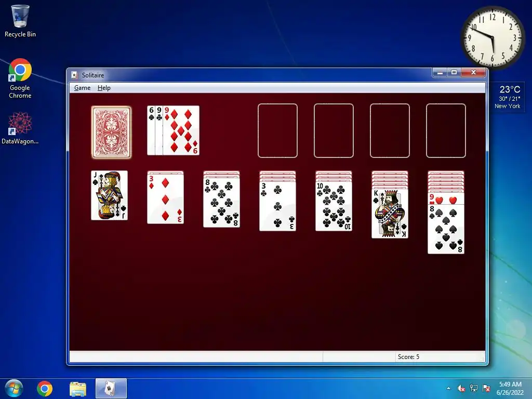Viewport: 532px width, 399px height.
Task: Draw cards from the face-down stock deck
Action: coord(111,132)
